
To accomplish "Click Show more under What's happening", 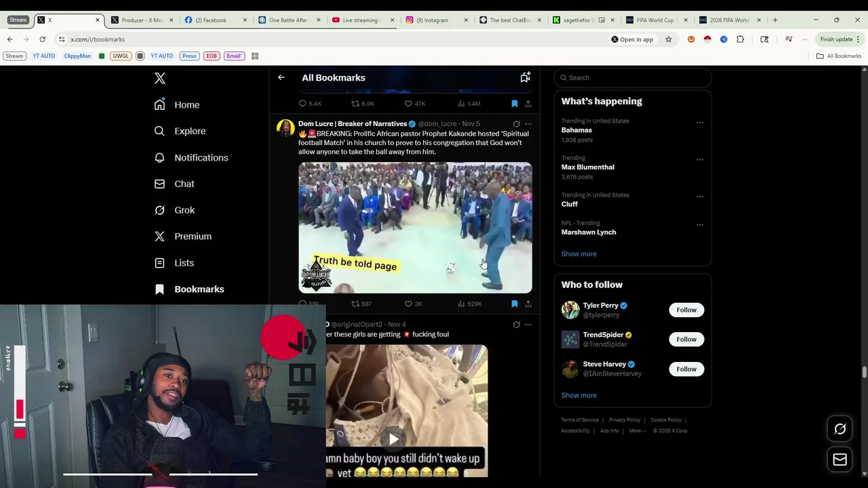I will (x=578, y=253).
